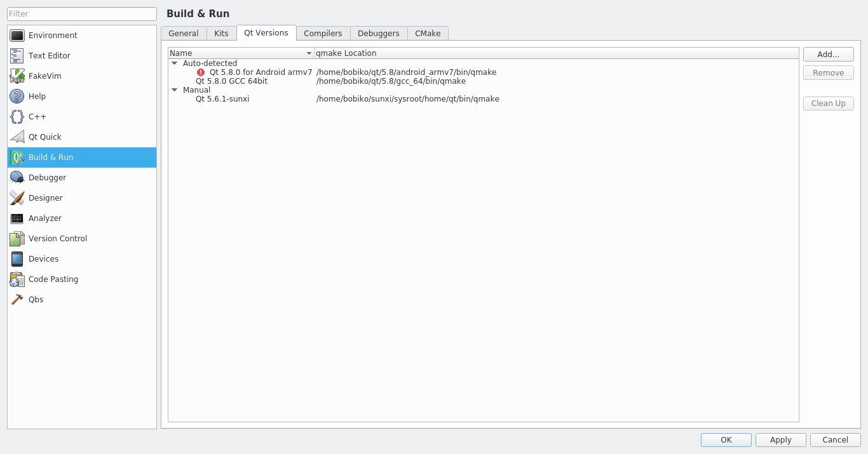Select the Help category label
Image resolution: width=868 pixels, height=454 pixels.
pos(37,97)
